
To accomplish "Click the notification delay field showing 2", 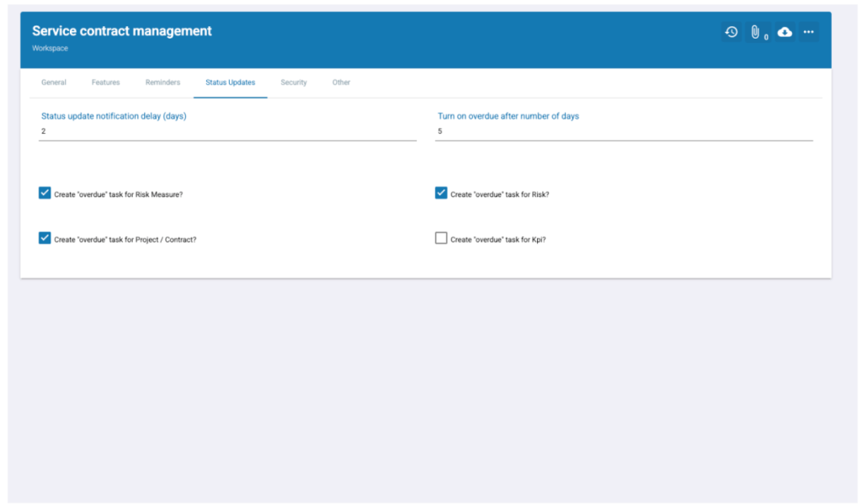I will (x=227, y=132).
